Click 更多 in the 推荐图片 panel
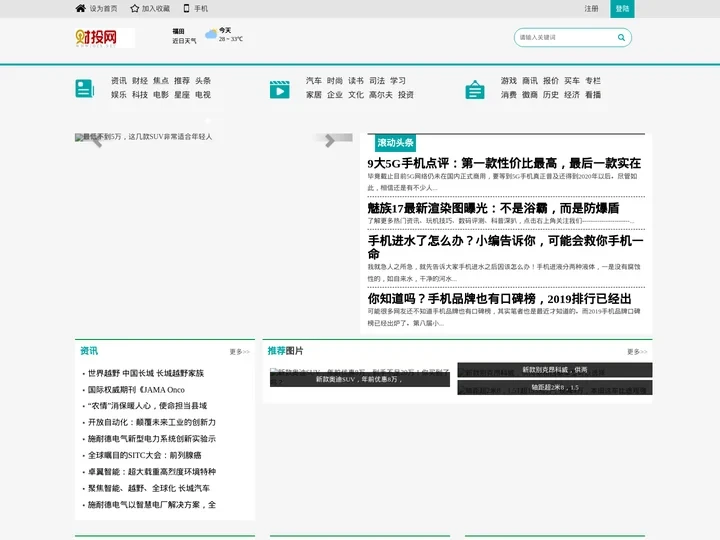This screenshot has height=540, width=720. 637,352
